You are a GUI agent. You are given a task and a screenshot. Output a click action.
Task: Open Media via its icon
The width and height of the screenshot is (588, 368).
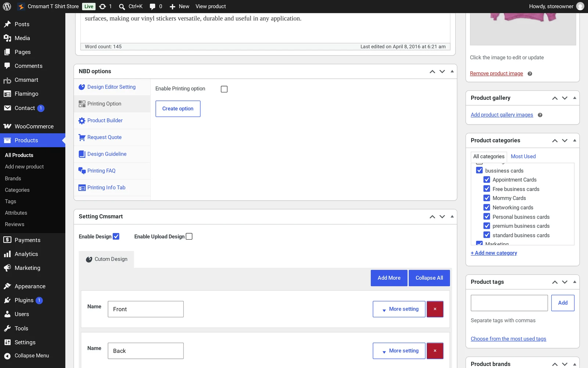[7, 38]
